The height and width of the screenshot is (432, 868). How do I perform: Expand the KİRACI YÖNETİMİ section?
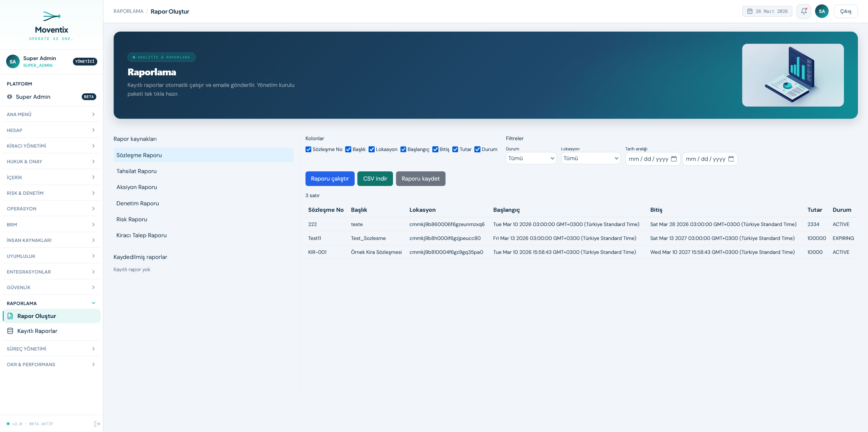point(52,146)
